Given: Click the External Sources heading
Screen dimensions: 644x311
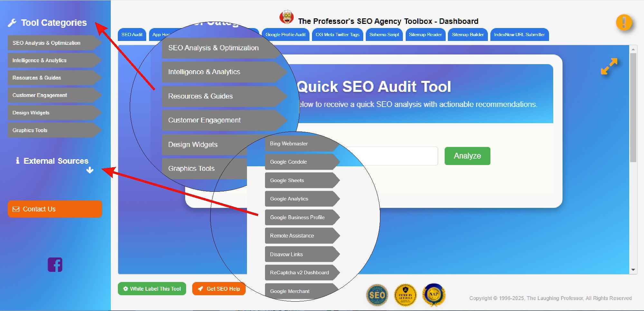Looking at the screenshot, I should pyautogui.click(x=56, y=160).
